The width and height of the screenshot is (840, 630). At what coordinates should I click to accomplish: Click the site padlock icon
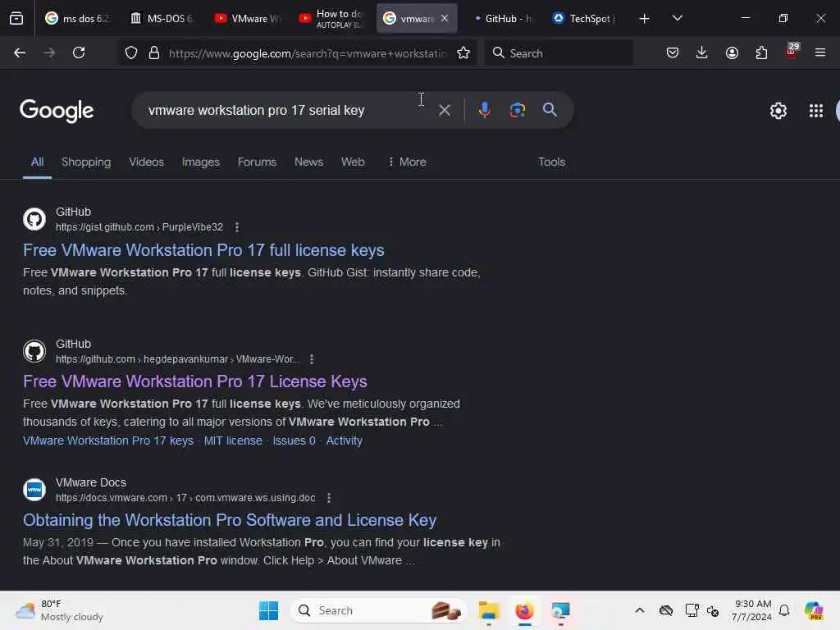tap(154, 52)
